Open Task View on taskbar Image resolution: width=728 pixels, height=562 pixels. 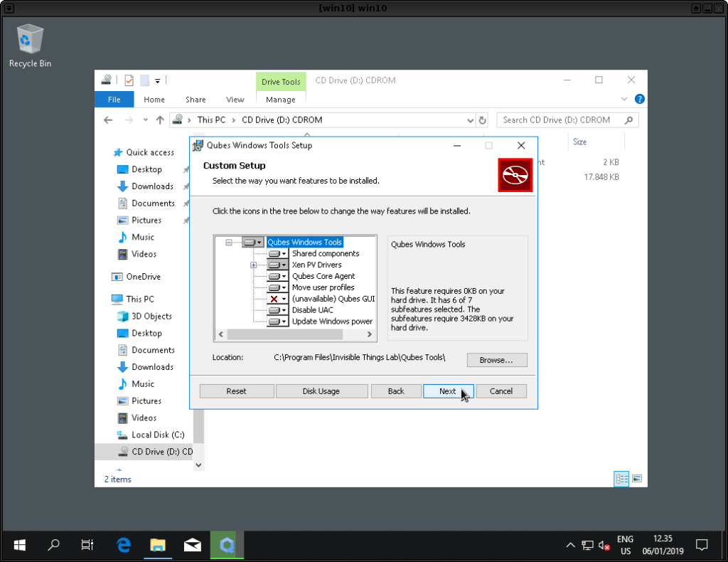click(x=87, y=545)
